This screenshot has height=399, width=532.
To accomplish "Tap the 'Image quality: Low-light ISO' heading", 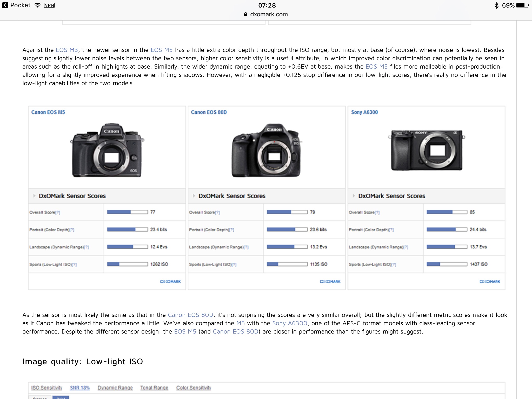I will (83, 361).
